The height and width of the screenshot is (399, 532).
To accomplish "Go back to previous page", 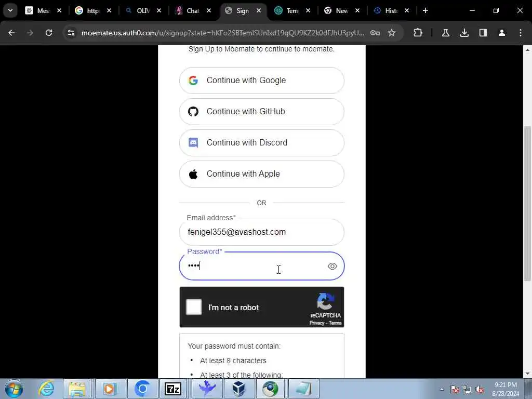I will (11, 33).
